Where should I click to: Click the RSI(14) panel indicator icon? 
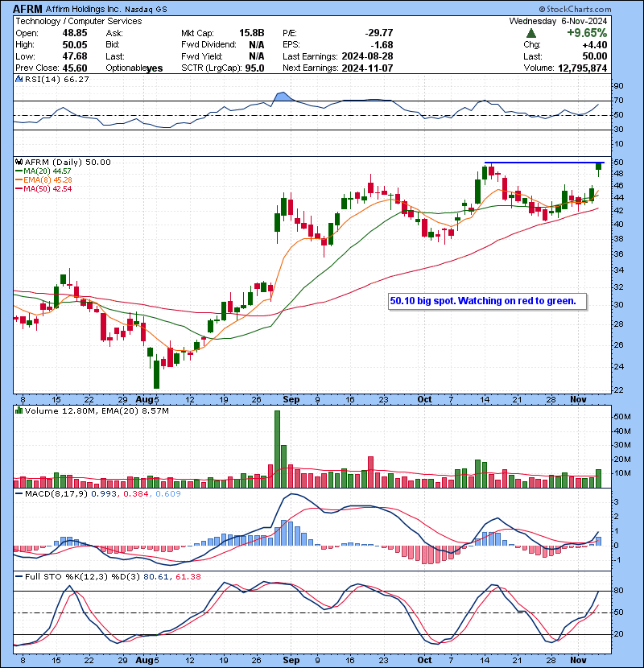coord(19,79)
